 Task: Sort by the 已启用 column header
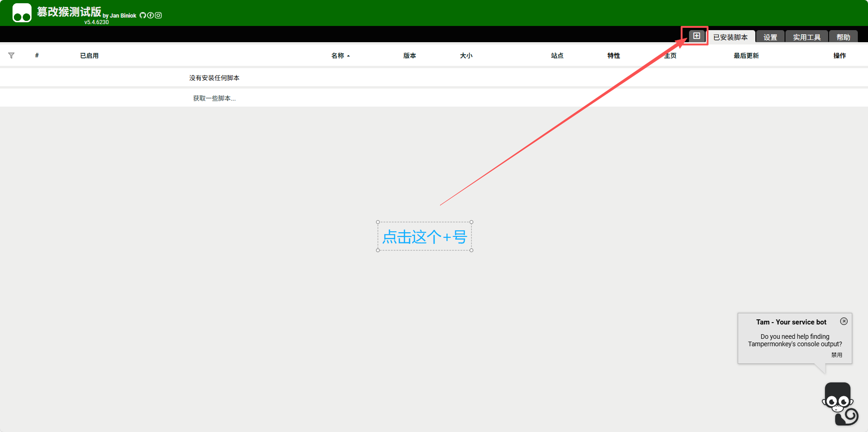tap(89, 56)
